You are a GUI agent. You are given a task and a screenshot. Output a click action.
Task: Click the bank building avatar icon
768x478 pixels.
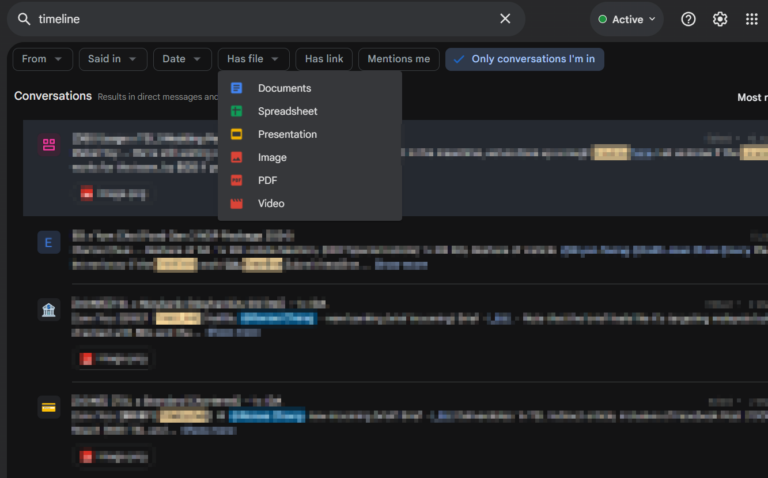(x=49, y=309)
